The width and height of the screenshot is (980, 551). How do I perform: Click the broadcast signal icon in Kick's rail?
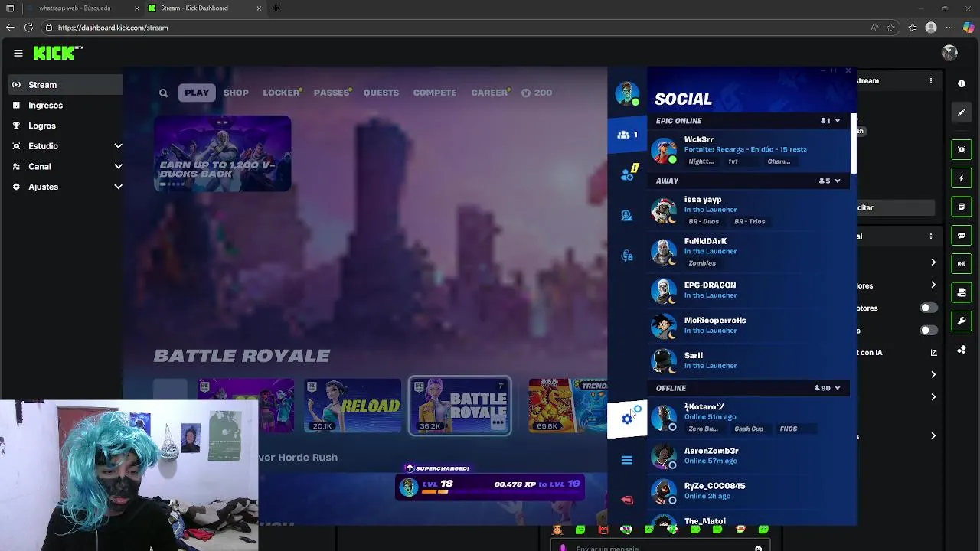pos(962,264)
